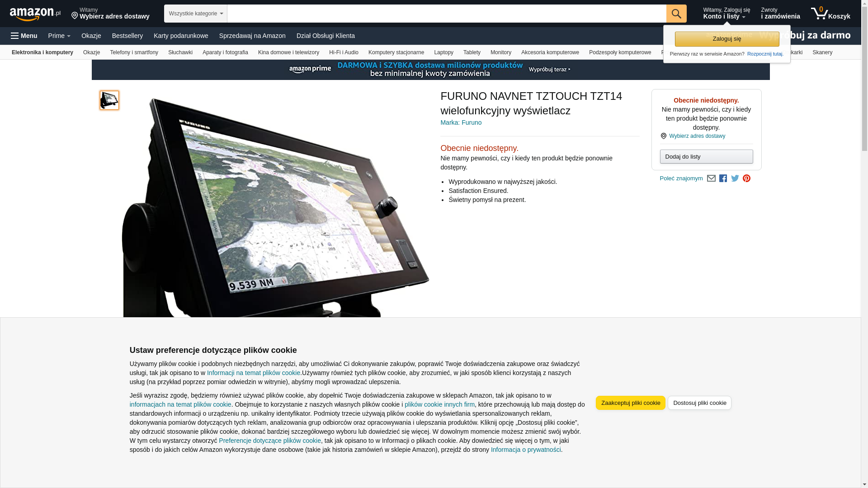
Task: Expand the Prime dropdown menu
Action: [59, 36]
